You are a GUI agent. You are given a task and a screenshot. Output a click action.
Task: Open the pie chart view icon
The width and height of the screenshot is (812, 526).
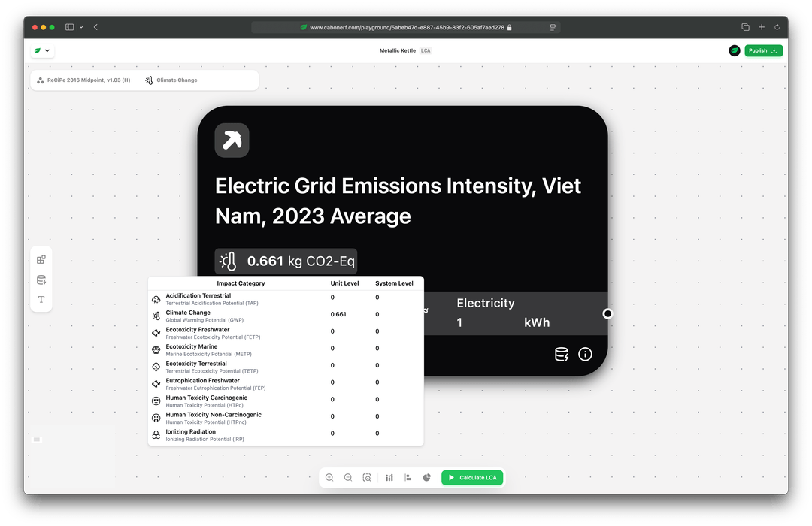[427, 477]
